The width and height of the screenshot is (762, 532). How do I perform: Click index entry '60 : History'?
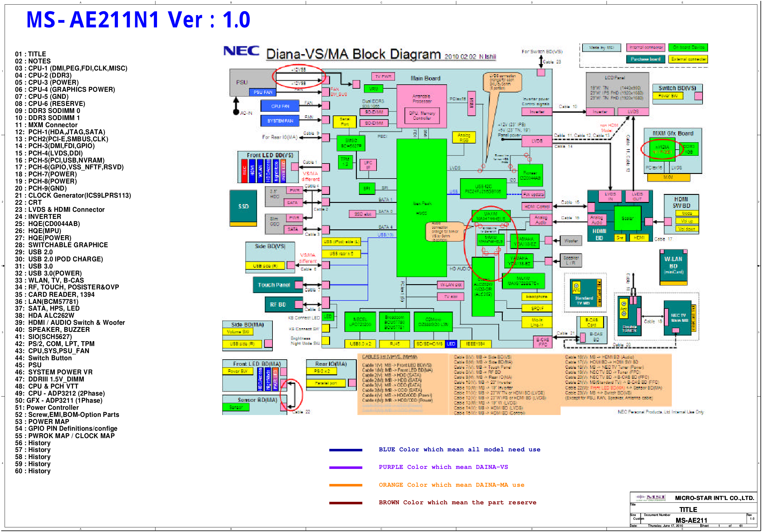click(x=33, y=471)
